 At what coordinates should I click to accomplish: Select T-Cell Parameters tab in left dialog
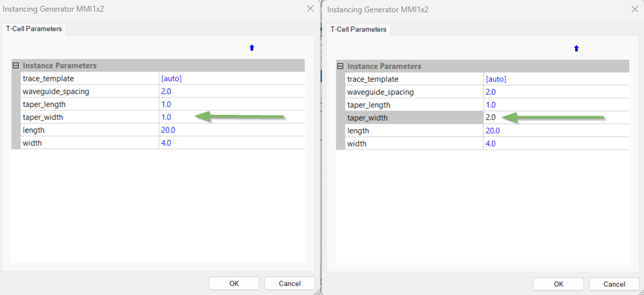click(x=34, y=28)
